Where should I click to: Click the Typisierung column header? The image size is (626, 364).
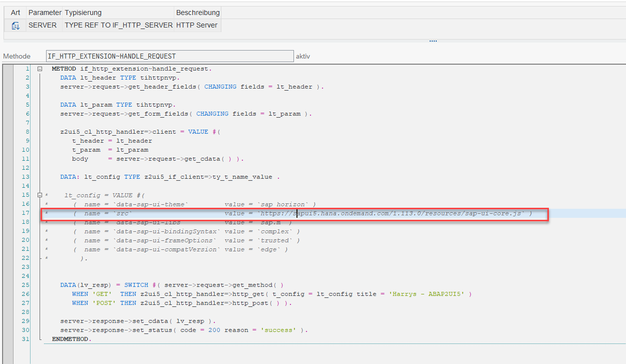(83, 13)
